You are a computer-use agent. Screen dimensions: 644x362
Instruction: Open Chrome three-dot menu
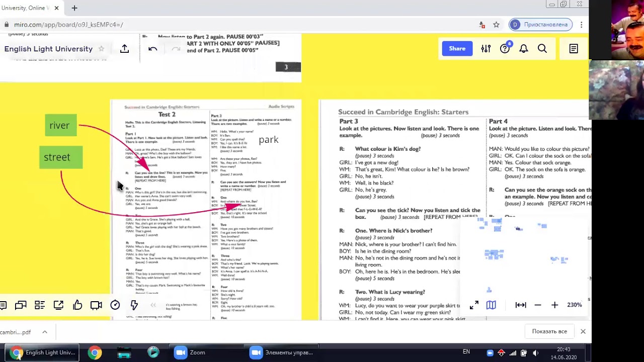click(581, 25)
